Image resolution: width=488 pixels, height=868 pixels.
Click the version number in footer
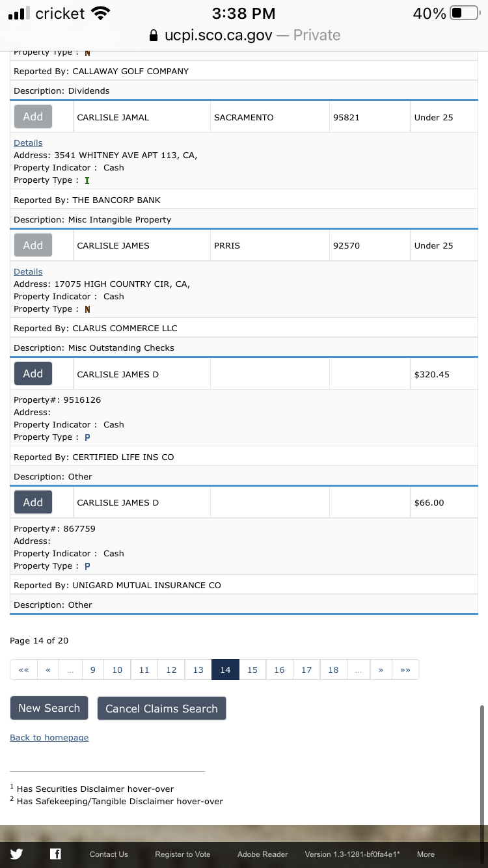coord(353,854)
